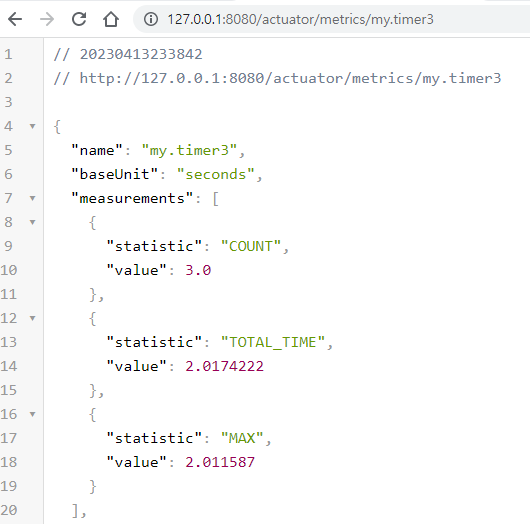Focus the address bar URL field
This screenshot has height=524, width=530.
(x=331, y=19)
